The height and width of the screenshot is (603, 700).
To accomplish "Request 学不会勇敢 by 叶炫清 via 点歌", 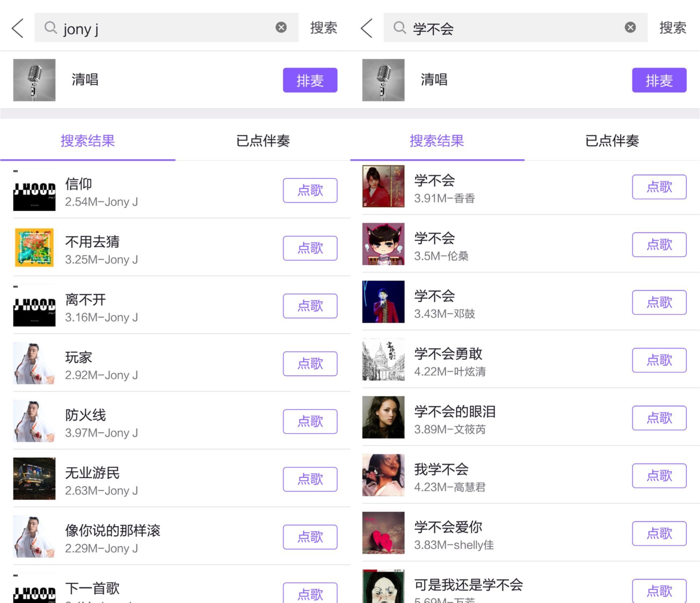I will pos(659,360).
